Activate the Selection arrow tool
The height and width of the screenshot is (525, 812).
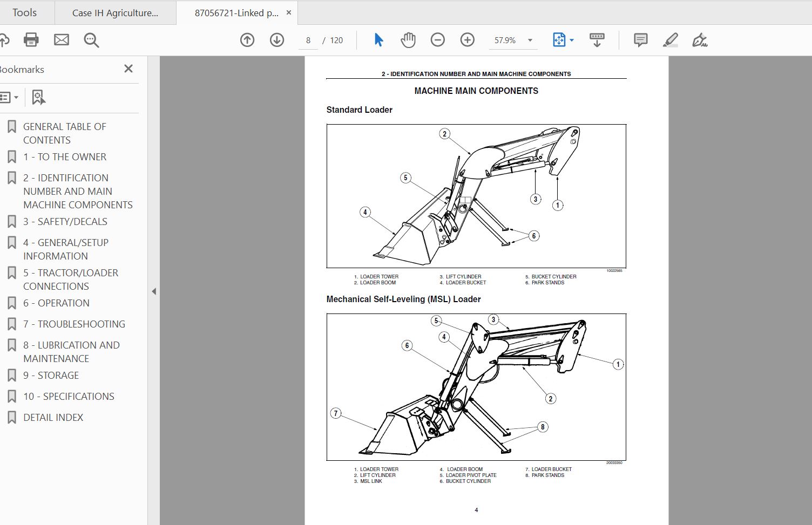378,40
